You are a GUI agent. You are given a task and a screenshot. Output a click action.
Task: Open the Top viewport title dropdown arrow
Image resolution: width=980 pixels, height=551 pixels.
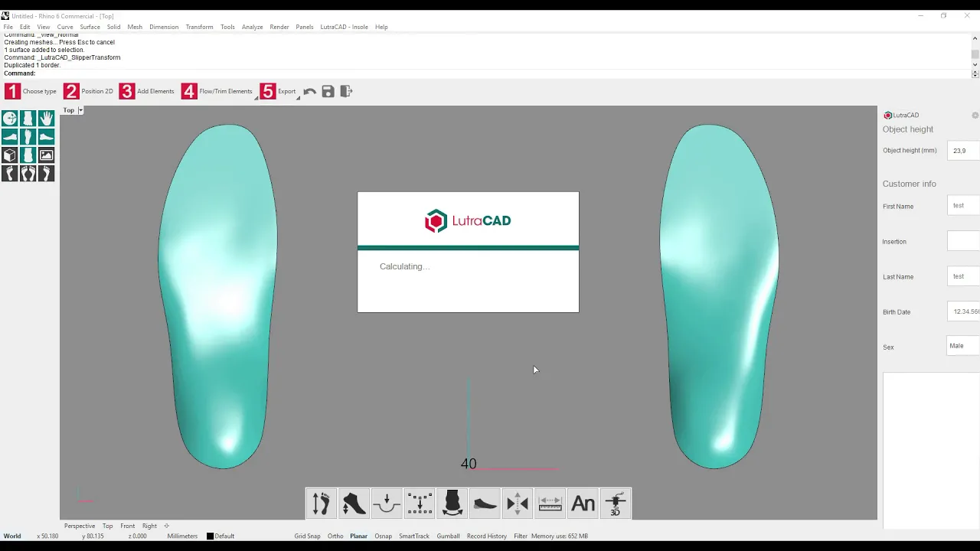click(80, 110)
